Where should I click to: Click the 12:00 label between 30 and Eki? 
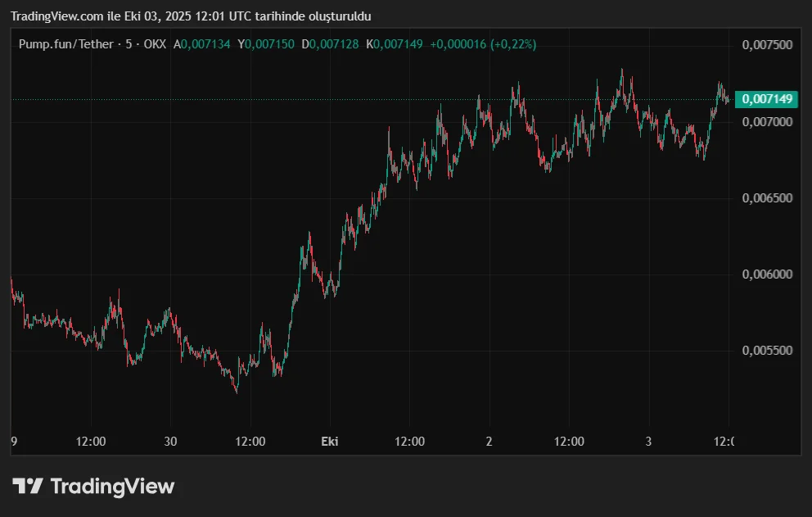pos(250,442)
